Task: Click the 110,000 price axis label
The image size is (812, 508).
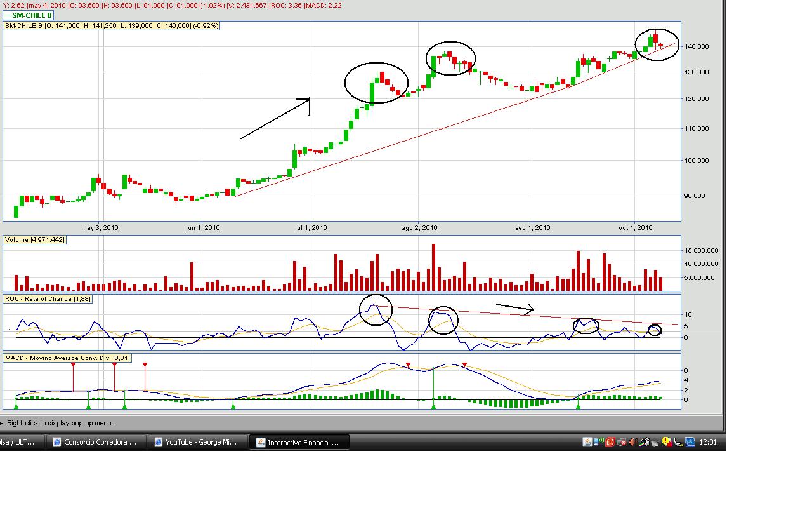Action: (x=696, y=128)
